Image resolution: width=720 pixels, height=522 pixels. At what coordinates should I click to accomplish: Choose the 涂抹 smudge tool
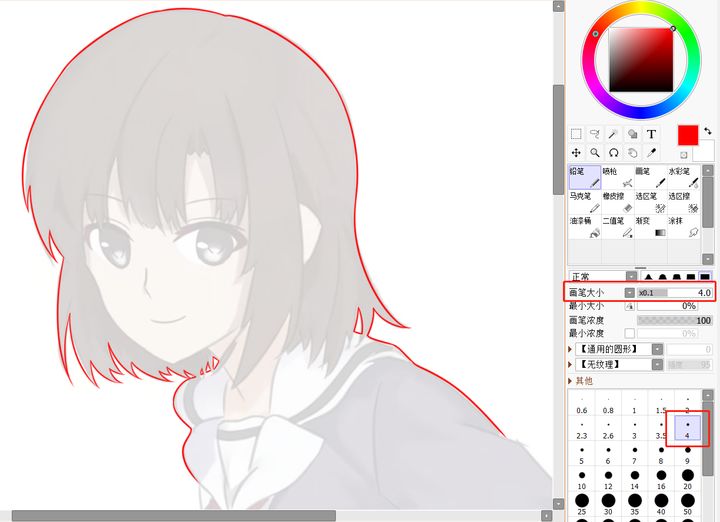684,227
